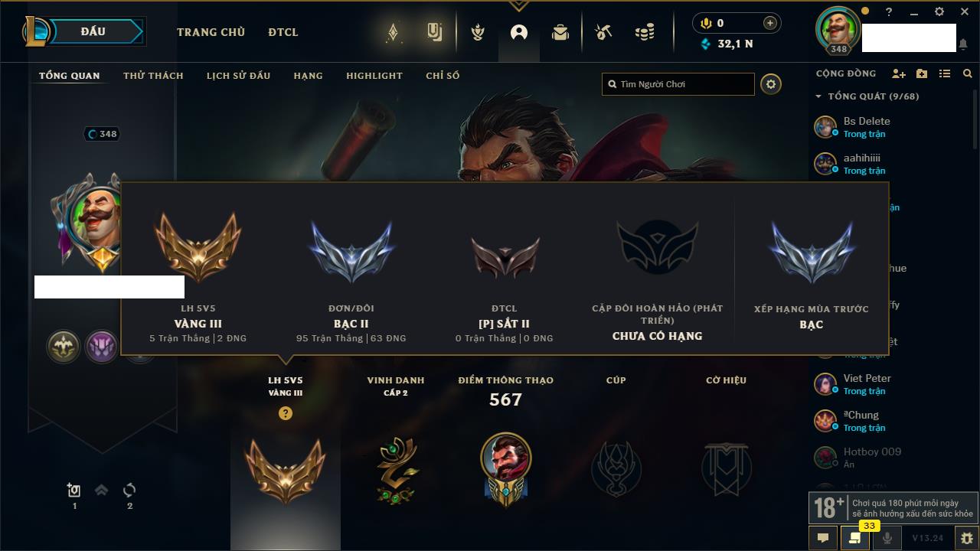Click the notification bell icon

coord(963,44)
